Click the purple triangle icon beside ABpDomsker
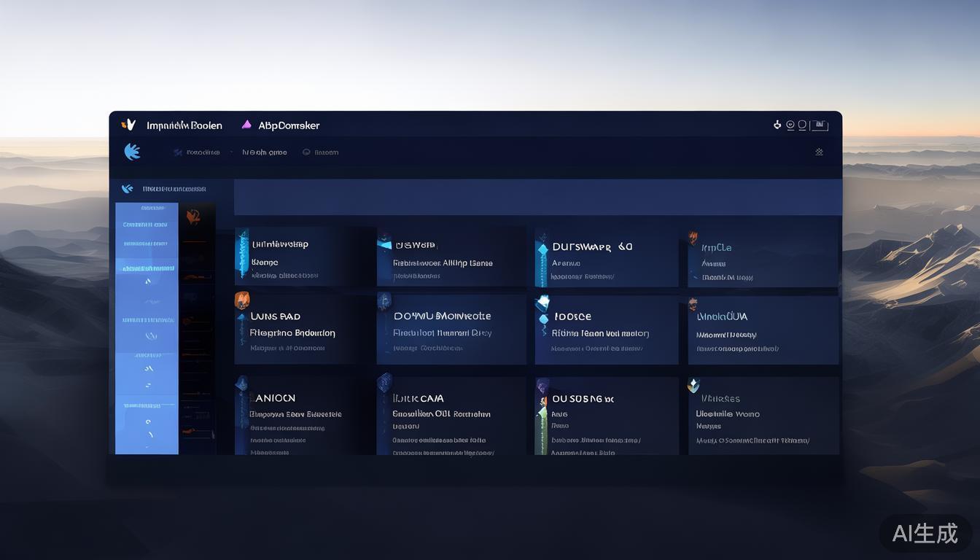Screen dimensions: 980x560 point(246,125)
